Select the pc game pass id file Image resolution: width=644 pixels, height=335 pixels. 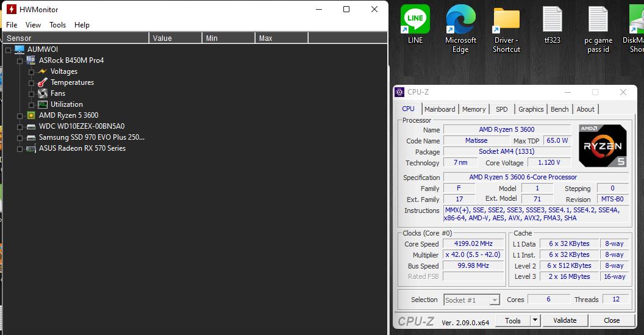pyautogui.click(x=598, y=20)
